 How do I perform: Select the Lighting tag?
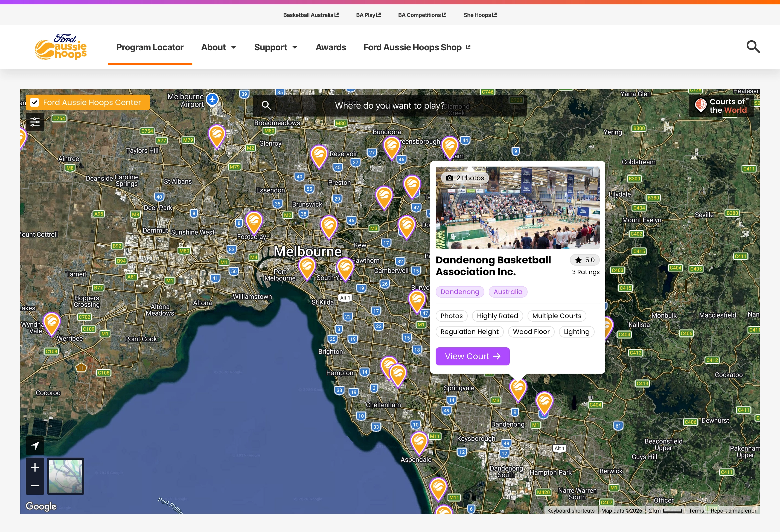coord(576,332)
